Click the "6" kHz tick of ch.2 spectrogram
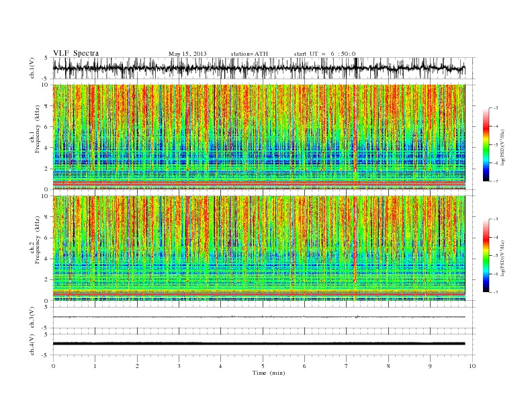Screen dimensions: 532x411 [x=47, y=238]
